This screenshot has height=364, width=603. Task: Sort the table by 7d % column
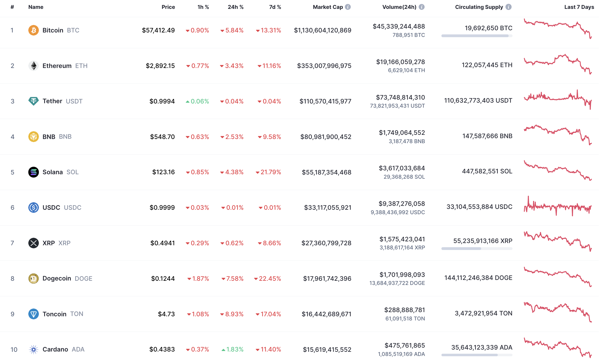275,7
